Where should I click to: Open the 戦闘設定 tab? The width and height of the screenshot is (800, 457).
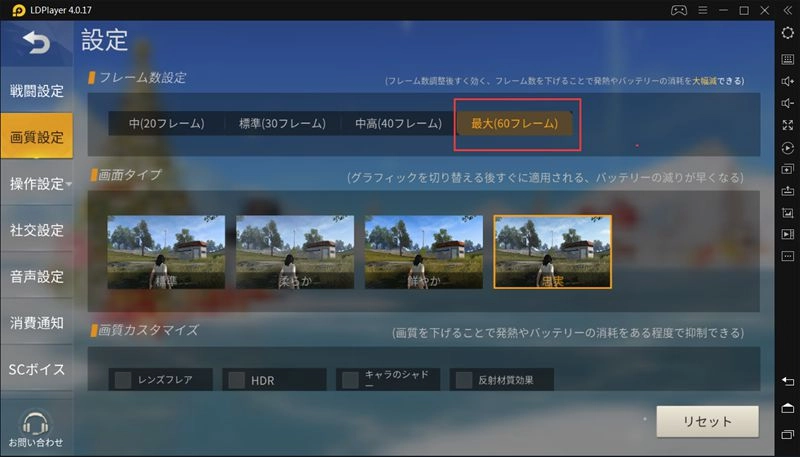[x=36, y=91]
